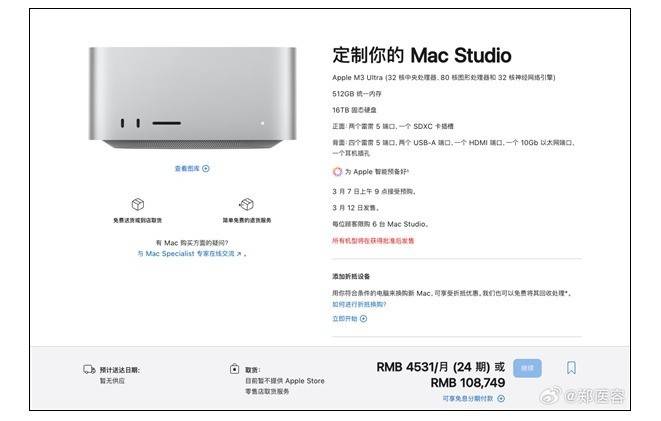Click the red approval notice text
This screenshot has height=421, width=661.
373,241
